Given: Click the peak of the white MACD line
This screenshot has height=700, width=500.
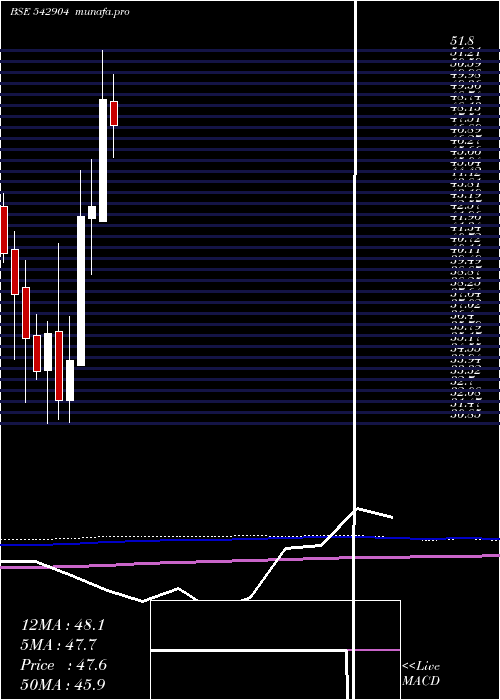Looking at the screenshot, I should tap(357, 508).
